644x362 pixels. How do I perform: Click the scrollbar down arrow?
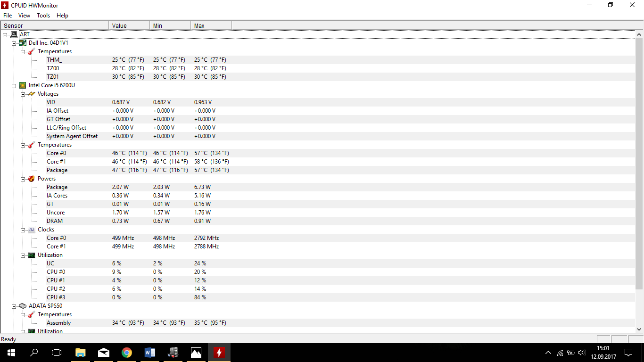639,330
